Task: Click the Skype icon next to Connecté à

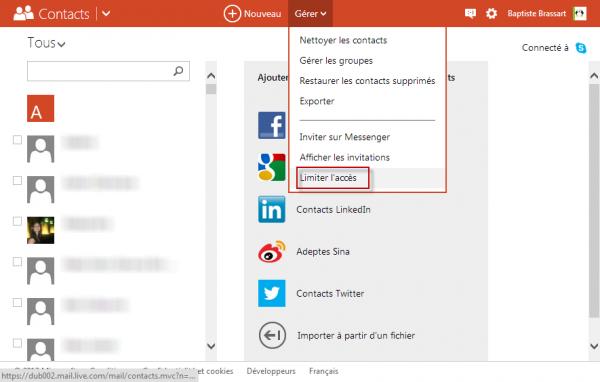Action: (580, 48)
